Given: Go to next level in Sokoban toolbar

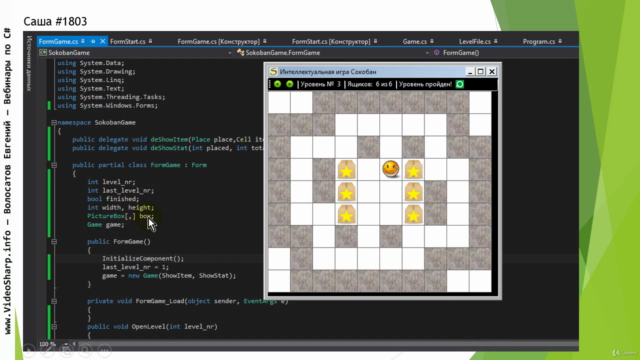Looking at the screenshot, I should pyautogui.click(x=289, y=84).
